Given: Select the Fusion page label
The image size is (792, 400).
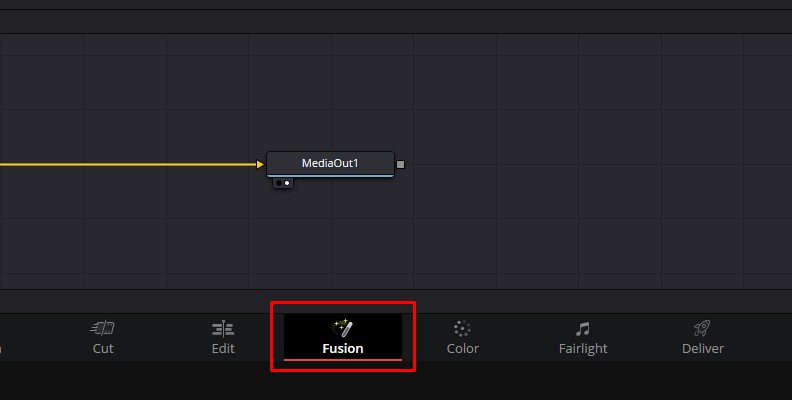Looking at the screenshot, I should (x=343, y=348).
